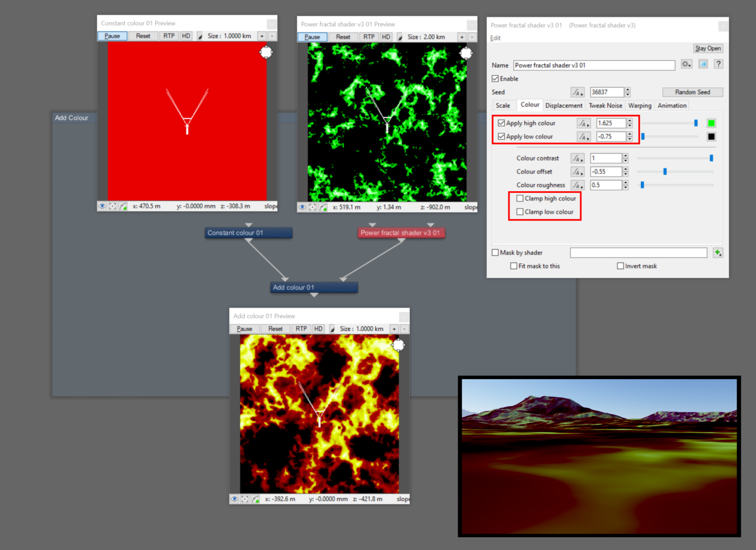The image size is (756, 550).
Task: Click the green plus icon for Mask by shader
Action: point(718,253)
